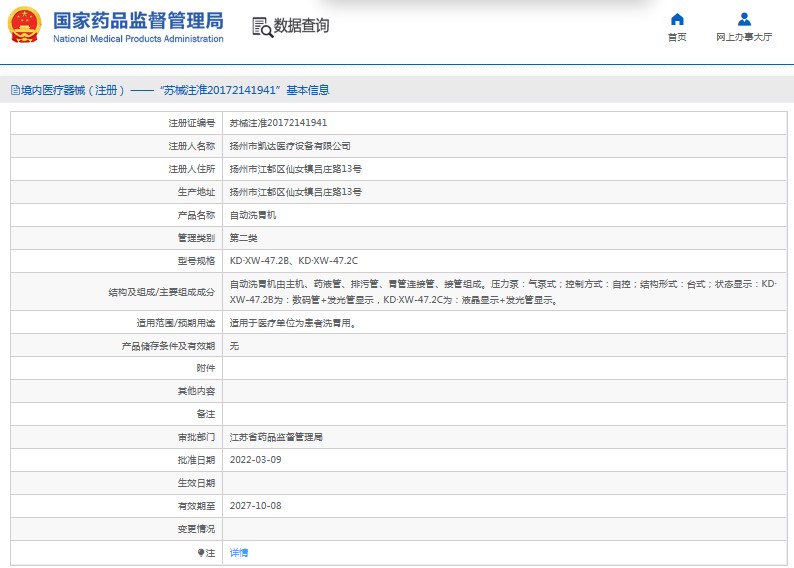Image resolution: width=794 pixels, height=568 pixels.
Task: Click the 结构及组成/主要组成成分 label
Action: (162, 292)
